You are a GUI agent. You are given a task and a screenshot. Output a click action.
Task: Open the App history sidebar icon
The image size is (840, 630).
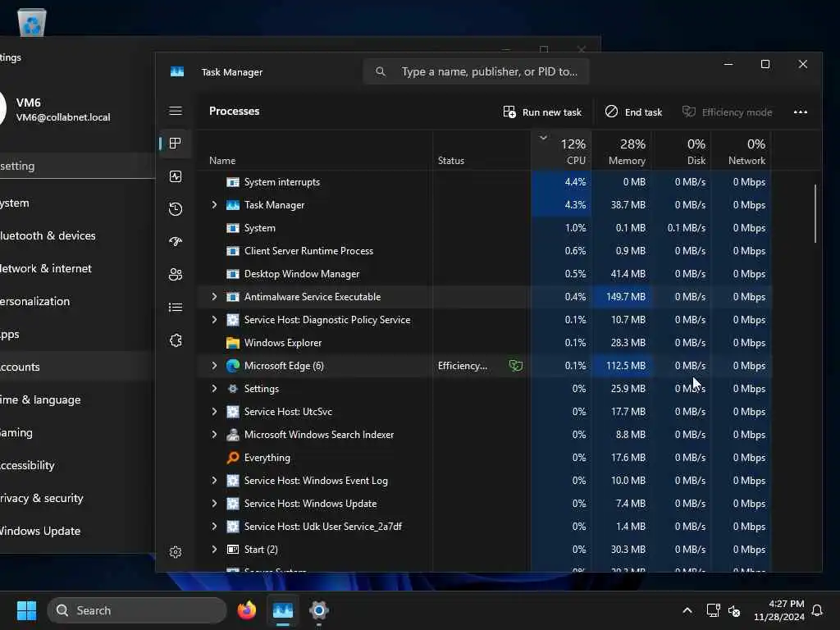[176, 209]
